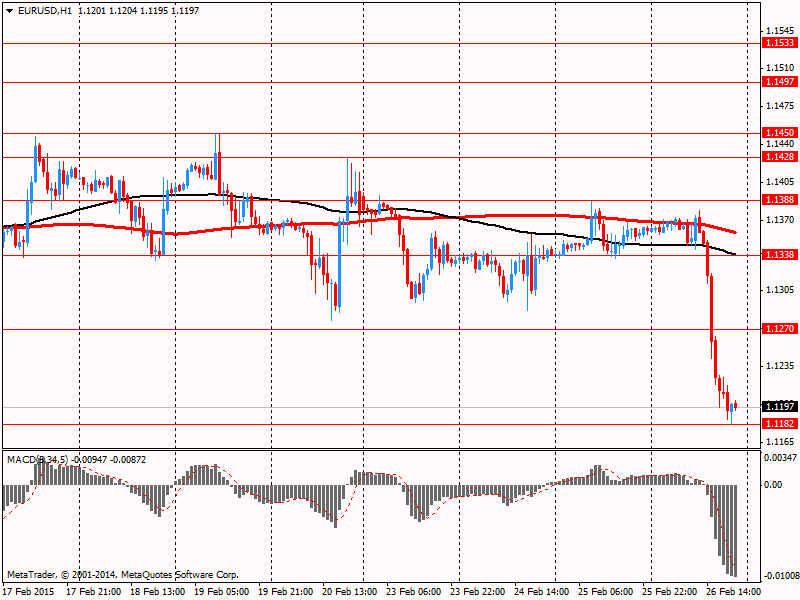Click the 1.1545 price scale value

(781, 31)
